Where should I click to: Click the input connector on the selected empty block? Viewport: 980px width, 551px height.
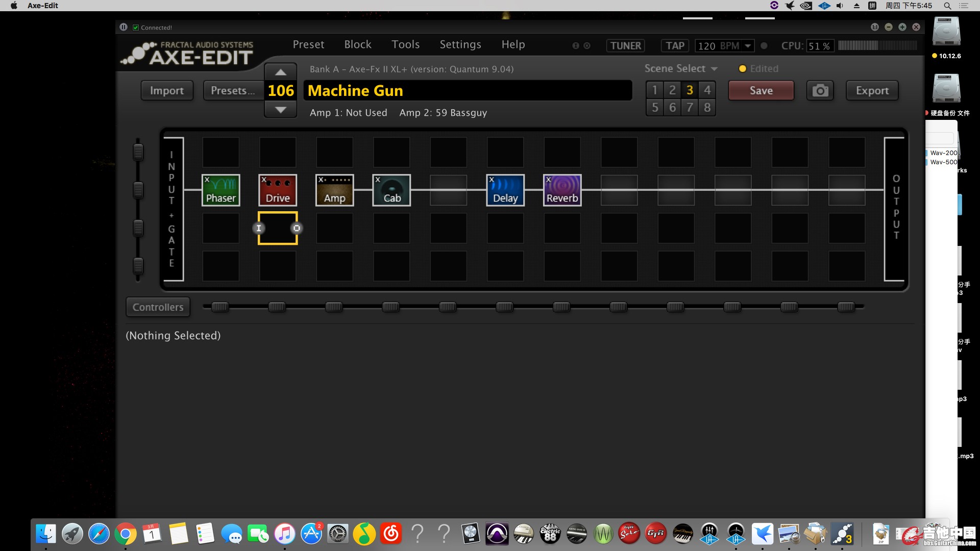[259, 228]
